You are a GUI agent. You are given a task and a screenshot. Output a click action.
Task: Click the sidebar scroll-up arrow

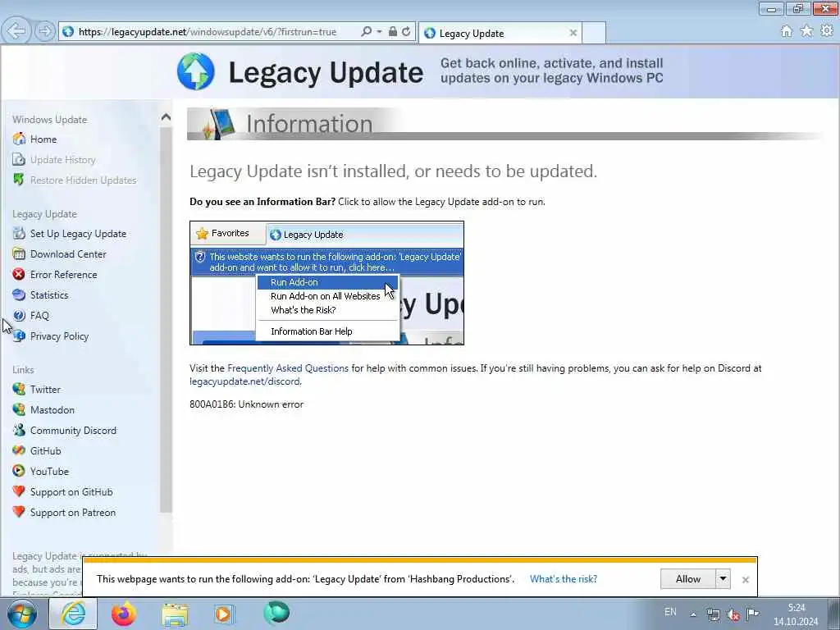(x=166, y=116)
